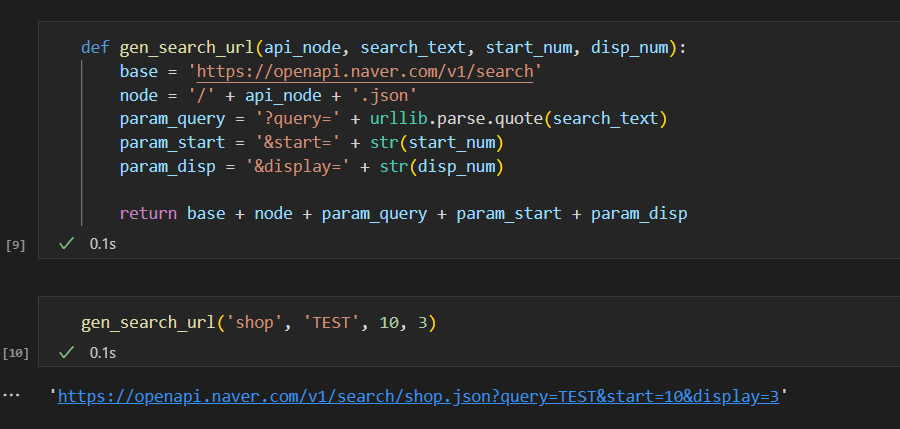The height and width of the screenshot is (429, 900).
Task: Click execution count label [9]
Action: click(15, 245)
